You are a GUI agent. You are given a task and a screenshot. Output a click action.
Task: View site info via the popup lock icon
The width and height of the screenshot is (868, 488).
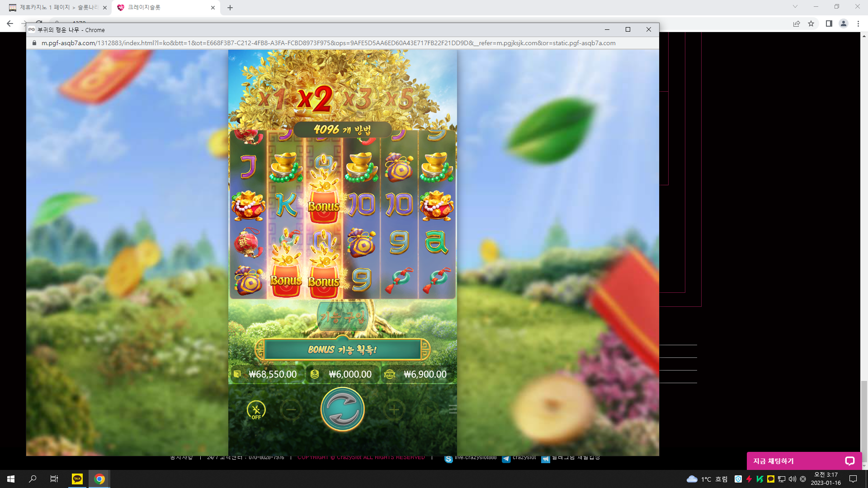tap(34, 43)
